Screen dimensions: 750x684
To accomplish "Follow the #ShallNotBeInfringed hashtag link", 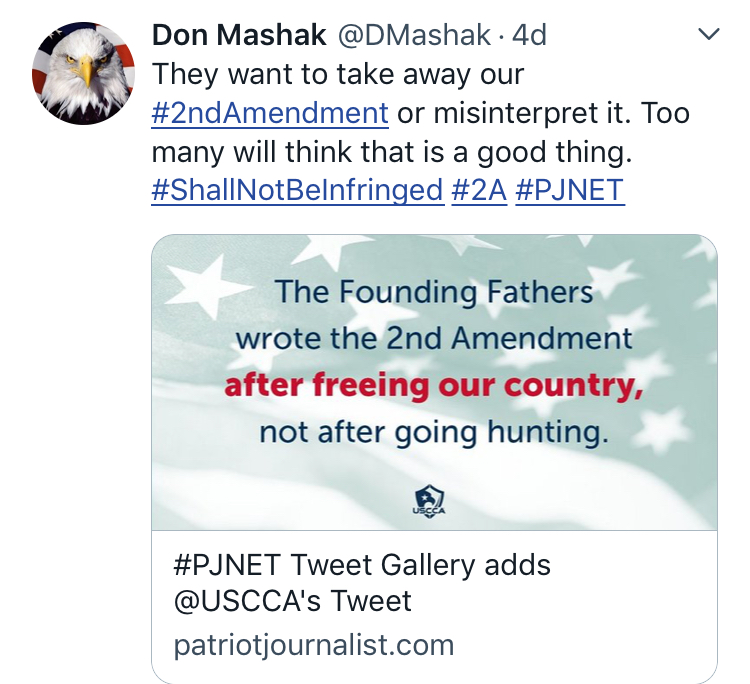I will click(x=297, y=190).
